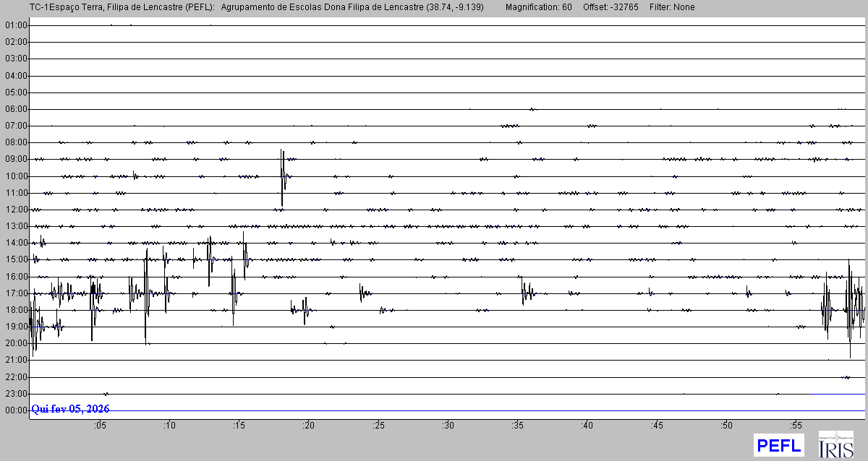
Task: Click the 20:00 hour label
Action: pyautogui.click(x=15, y=343)
